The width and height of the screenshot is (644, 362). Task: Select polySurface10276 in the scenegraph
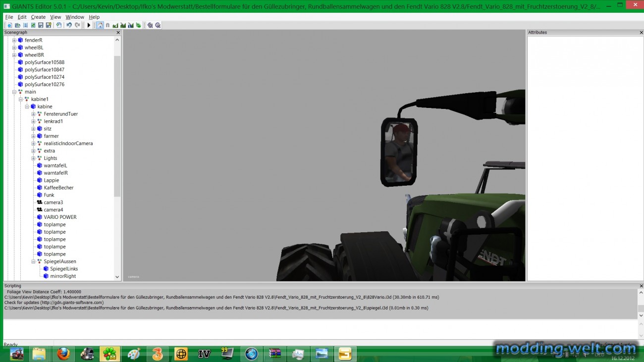(x=45, y=84)
